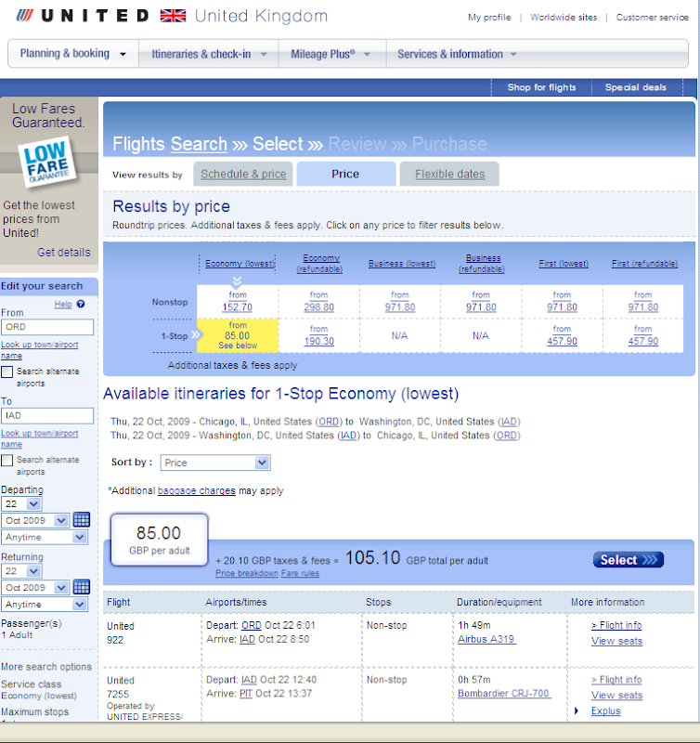Click the Low Fare Guarantee badge
The image size is (700, 743).
click(47, 162)
